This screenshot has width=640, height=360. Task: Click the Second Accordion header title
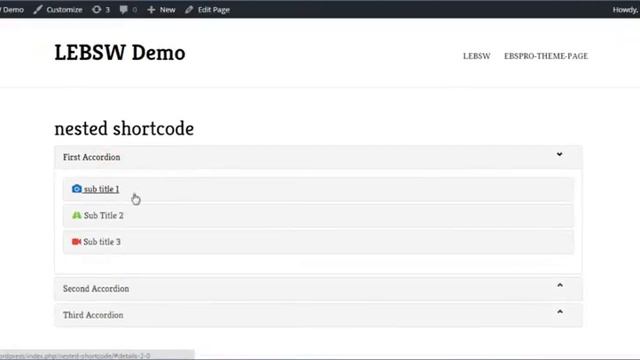pos(96,289)
